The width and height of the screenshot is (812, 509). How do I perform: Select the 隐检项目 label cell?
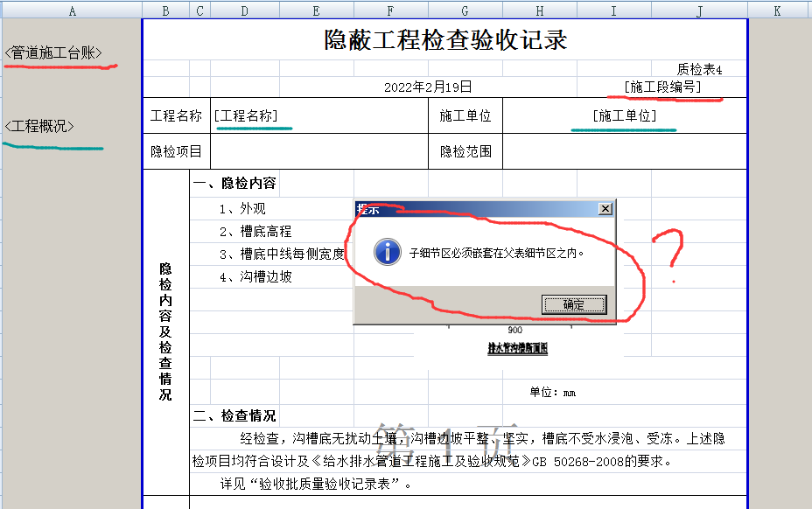coord(176,151)
